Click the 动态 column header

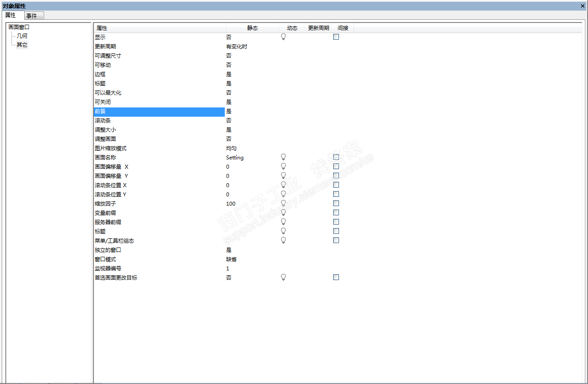pos(292,28)
